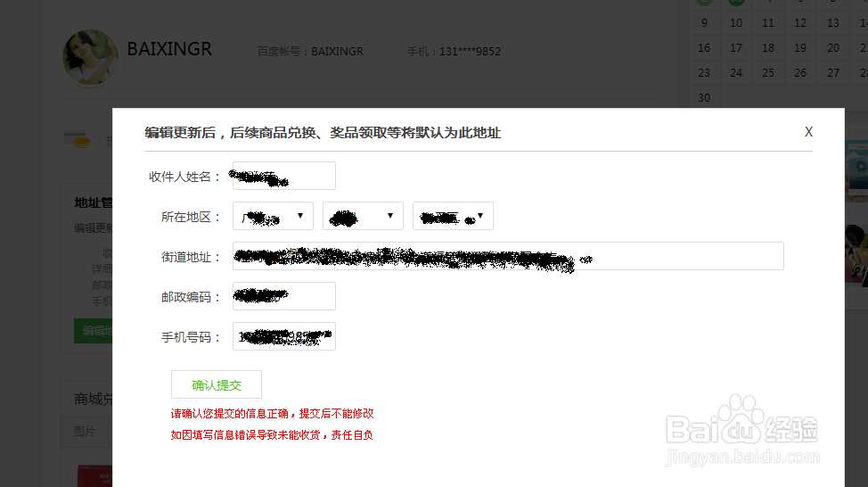Screen dimensions: 868x487
Task: Select day 18 in the calendar
Action: (x=768, y=47)
